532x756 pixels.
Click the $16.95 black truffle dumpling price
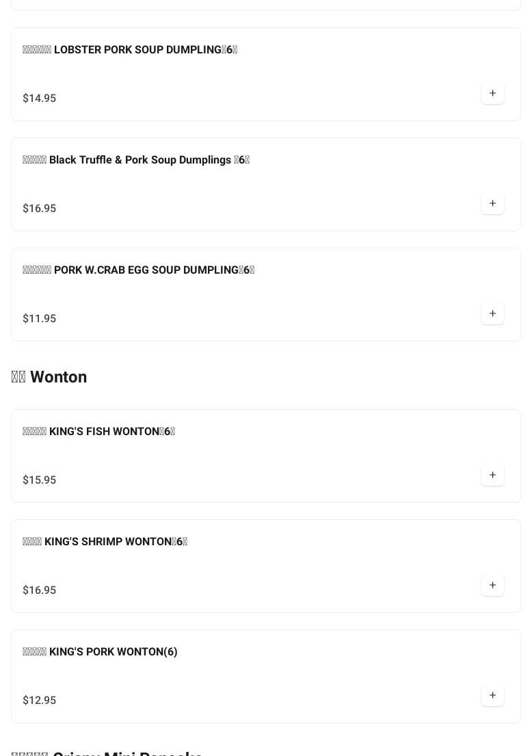[x=40, y=209]
